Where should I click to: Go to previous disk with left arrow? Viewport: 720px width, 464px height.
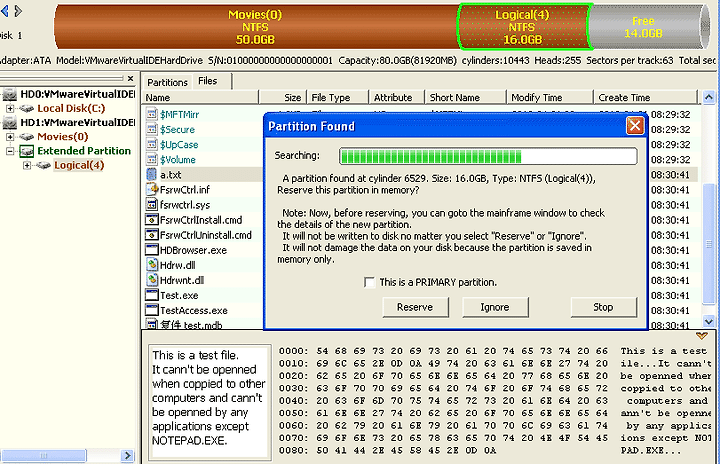(5, 11)
